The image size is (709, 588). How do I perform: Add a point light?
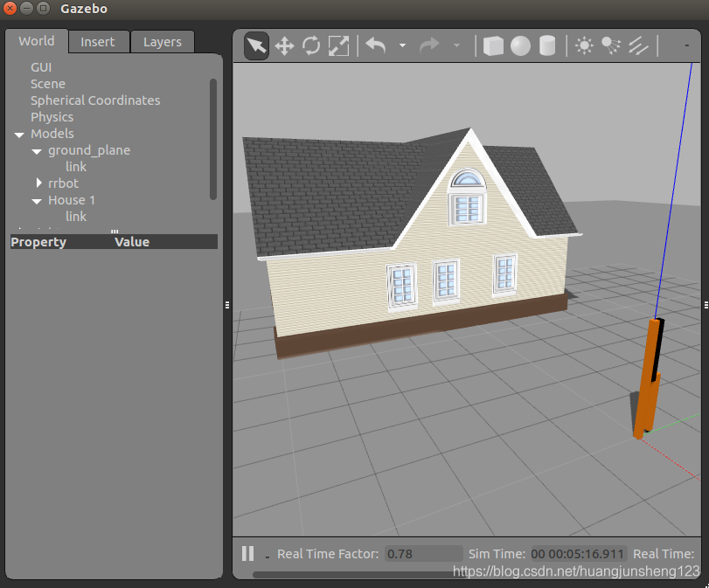[584, 46]
